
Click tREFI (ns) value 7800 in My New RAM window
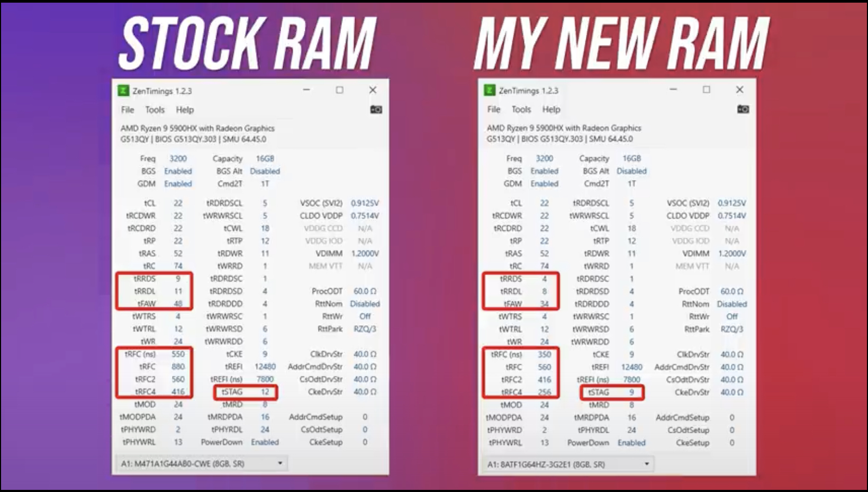[x=631, y=380]
